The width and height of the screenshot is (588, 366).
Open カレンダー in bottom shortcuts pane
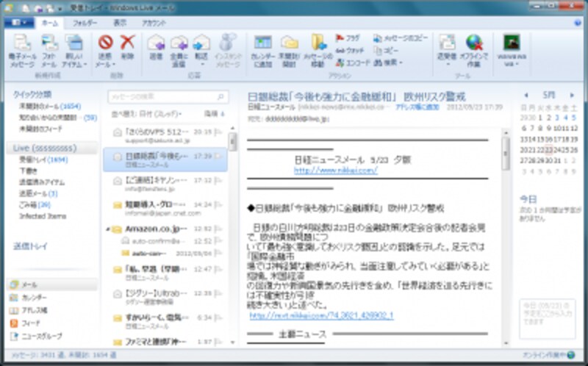[x=51, y=298]
